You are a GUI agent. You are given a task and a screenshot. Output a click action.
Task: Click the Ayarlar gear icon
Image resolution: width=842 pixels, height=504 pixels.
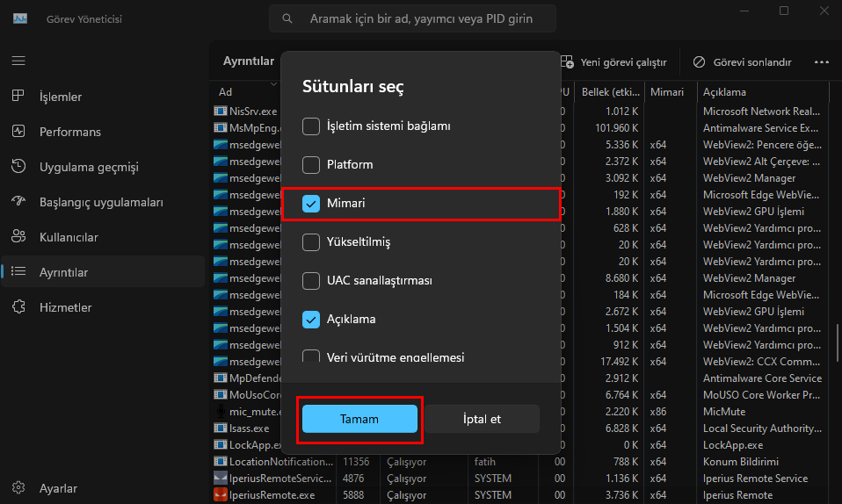point(18,487)
